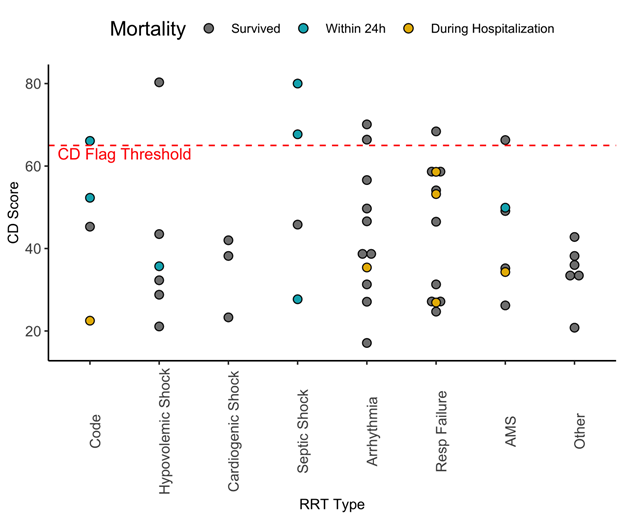The height and width of the screenshot is (520, 624).
Task: Click the Within 24h legend label
Action: click(356, 29)
